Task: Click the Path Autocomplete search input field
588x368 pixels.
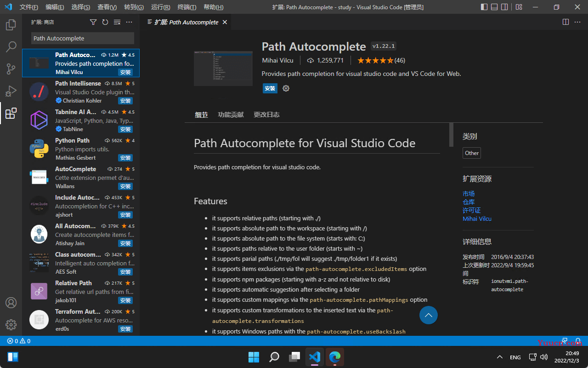Action: click(x=83, y=38)
